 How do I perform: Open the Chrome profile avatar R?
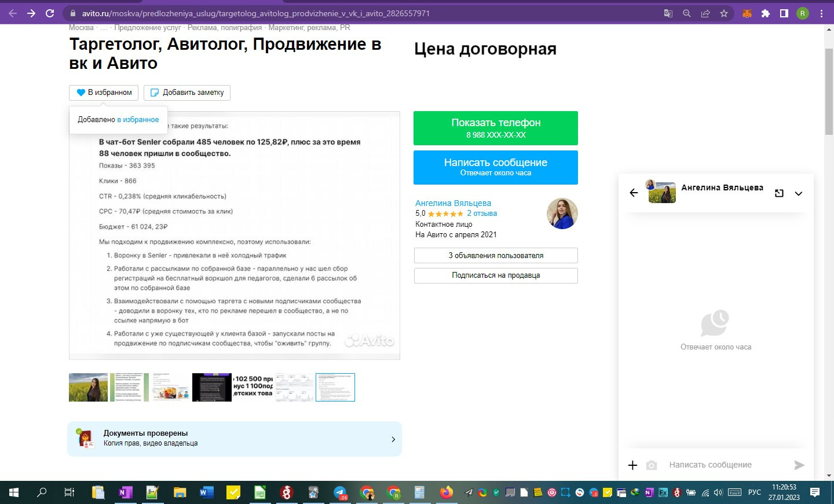(x=803, y=13)
